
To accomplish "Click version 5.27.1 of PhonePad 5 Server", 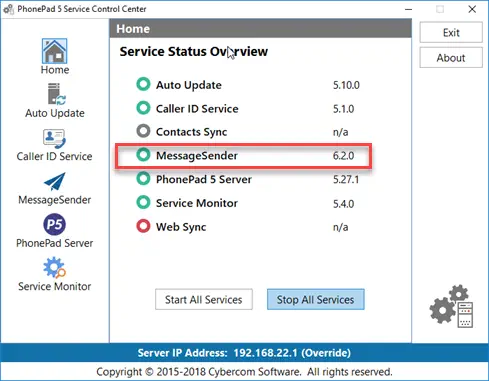I will pos(346,180).
